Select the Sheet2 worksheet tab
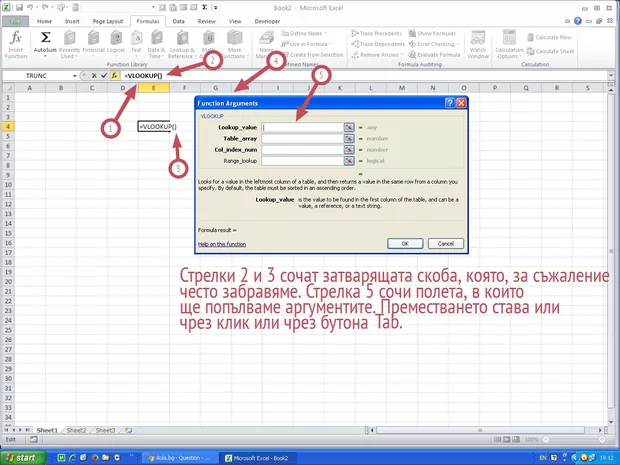620x465 pixels. point(76,429)
